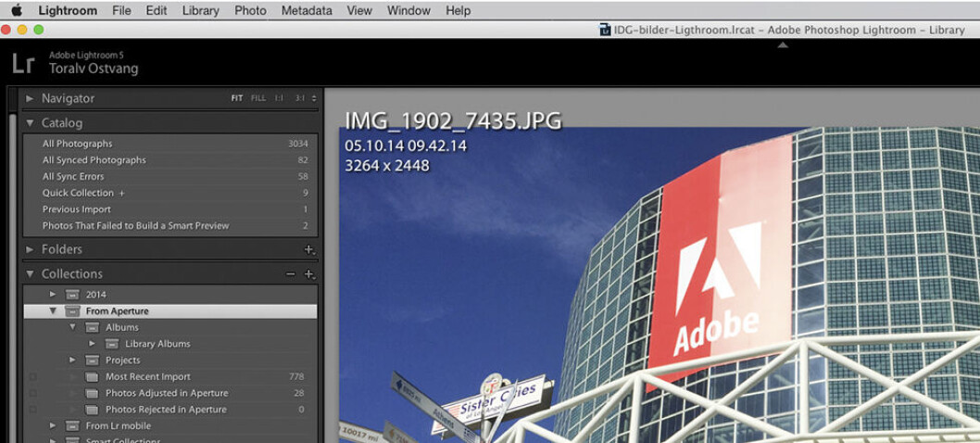Set Navigator zoom to 3:1
Viewport: 980px width, 443px height.
click(x=300, y=98)
